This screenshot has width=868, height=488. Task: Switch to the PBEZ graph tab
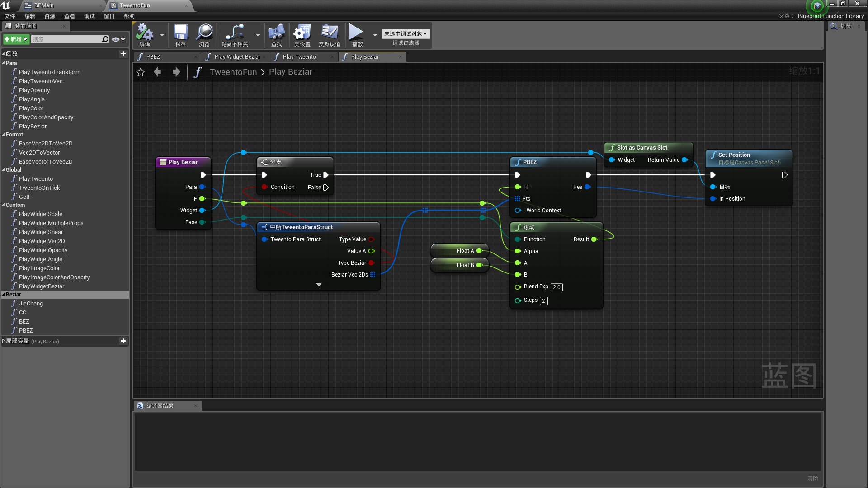(167, 57)
